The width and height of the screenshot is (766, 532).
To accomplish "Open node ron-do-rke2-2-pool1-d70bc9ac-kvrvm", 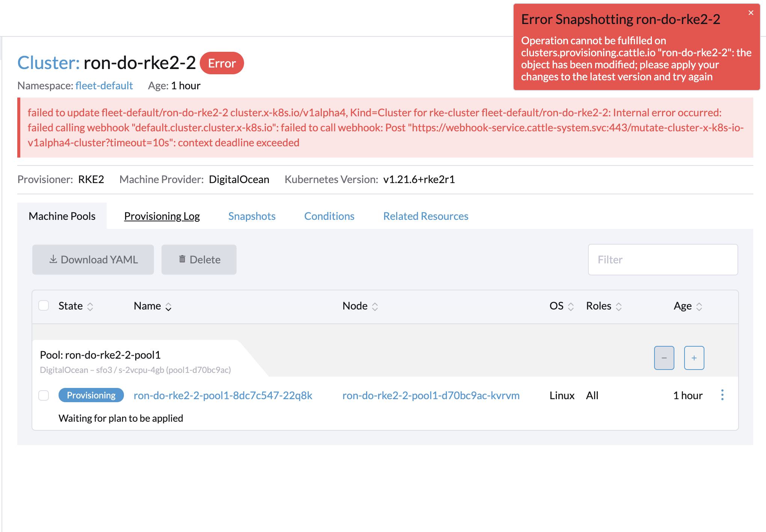I will [x=431, y=395].
